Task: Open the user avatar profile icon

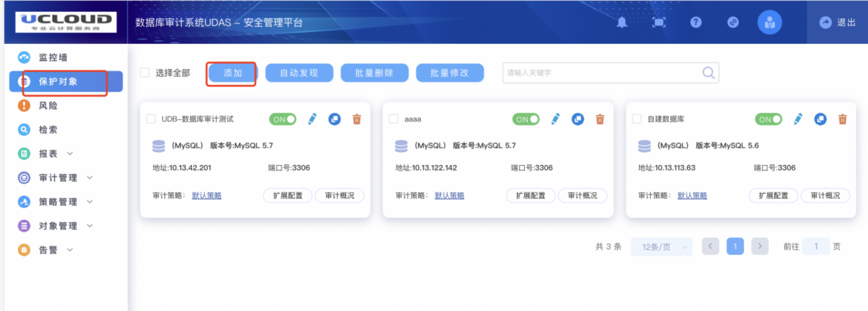Action: click(770, 23)
